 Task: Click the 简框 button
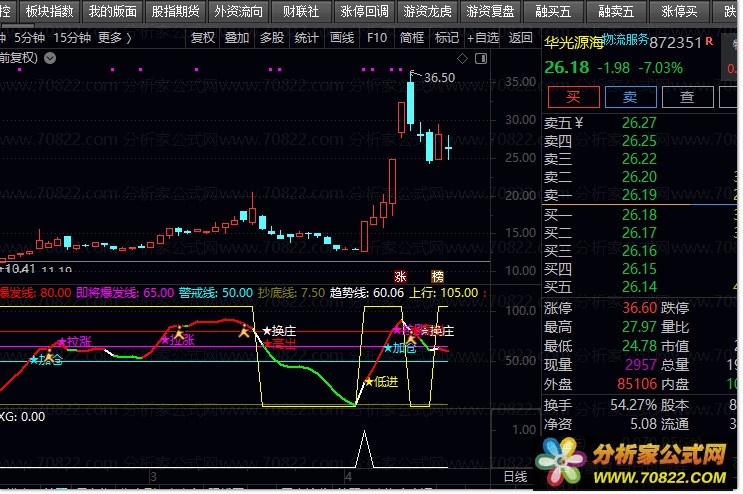[x=411, y=38]
